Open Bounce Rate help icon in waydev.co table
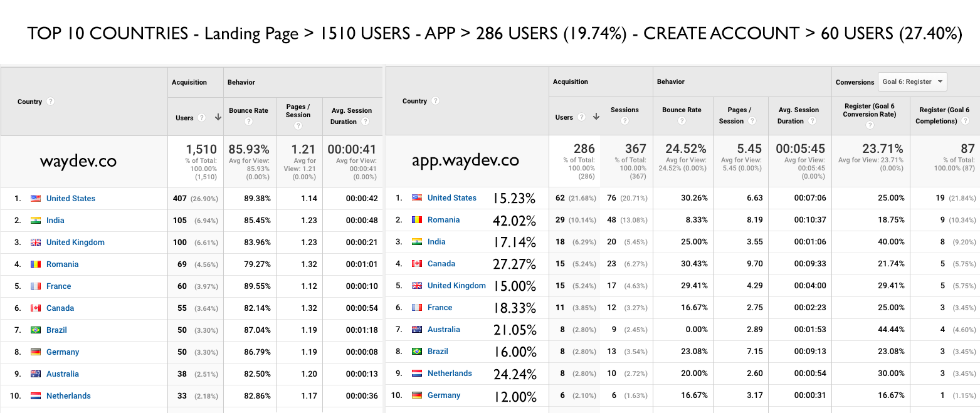This screenshot has width=980, height=413. (249, 122)
